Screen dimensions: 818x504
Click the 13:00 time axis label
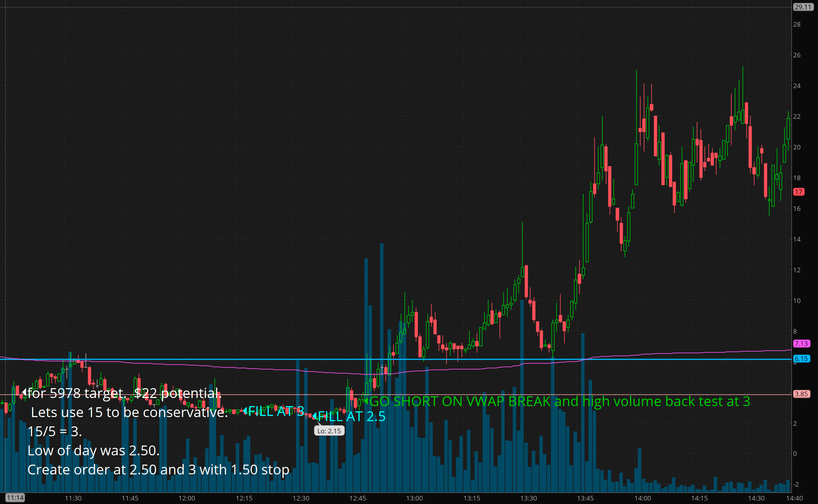point(414,498)
